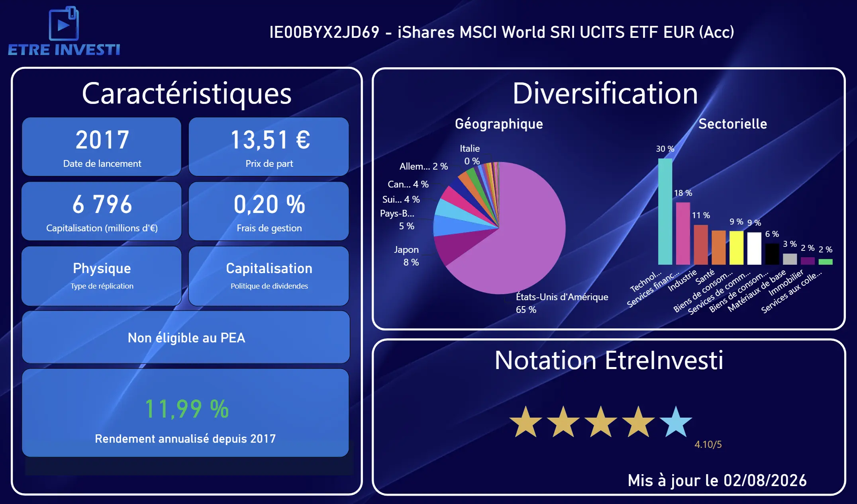
Task: Click the green "11,99 %" return value
Action: click(186, 409)
